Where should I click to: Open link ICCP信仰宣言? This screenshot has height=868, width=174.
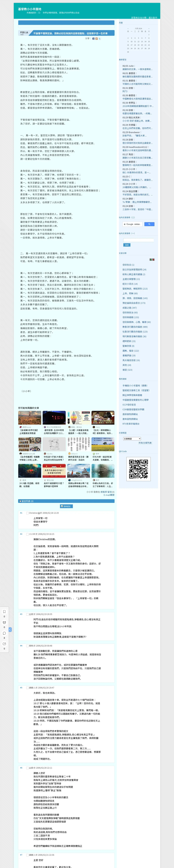[x=129, y=405]
